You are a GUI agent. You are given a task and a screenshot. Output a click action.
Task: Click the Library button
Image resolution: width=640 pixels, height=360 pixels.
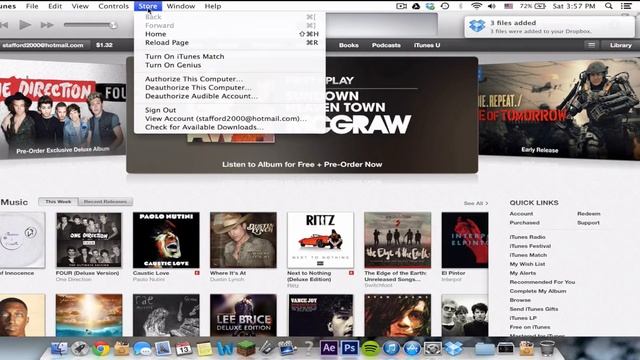tap(621, 45)
